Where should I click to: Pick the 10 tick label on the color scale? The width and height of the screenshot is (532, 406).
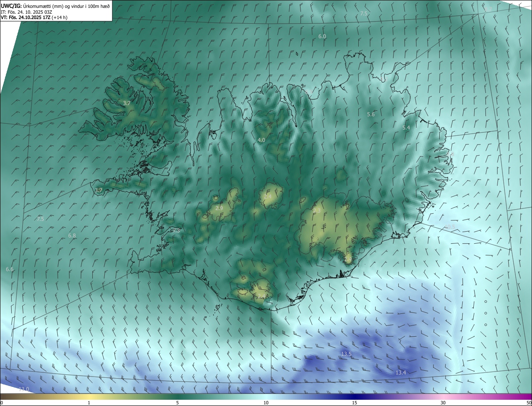point(266,403)
